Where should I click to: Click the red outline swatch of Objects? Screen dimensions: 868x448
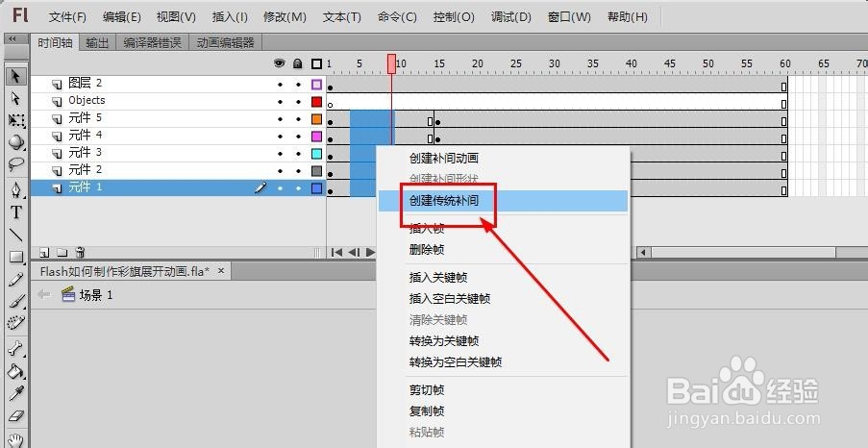coord(316,102)
